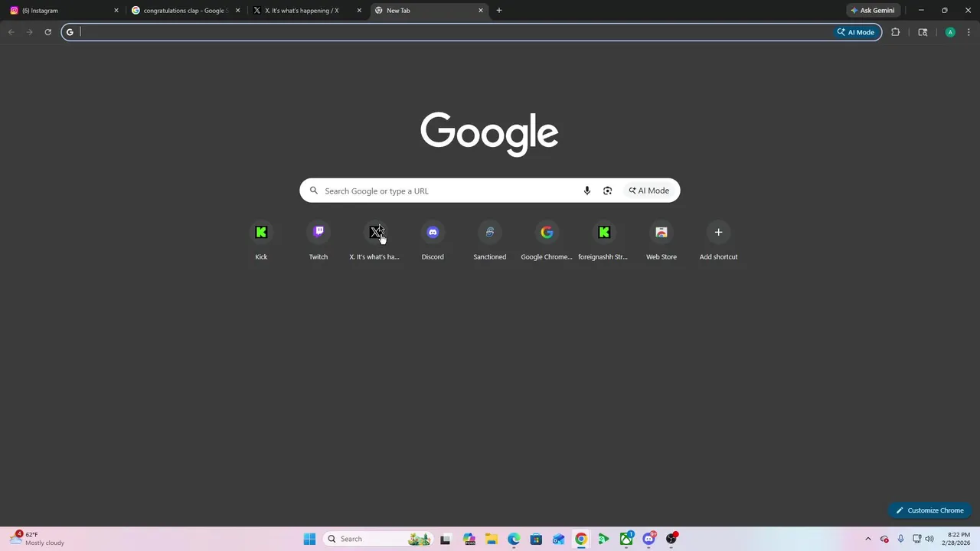Open the Discord shortcut tile
This screenshot has width=980, height=551.
[x=433, y=240]
